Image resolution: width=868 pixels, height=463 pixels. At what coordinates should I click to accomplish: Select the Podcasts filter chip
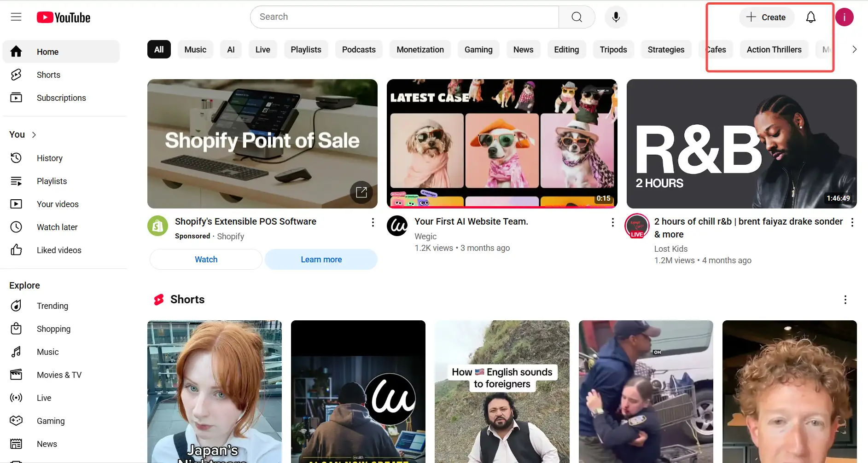tap(359, 49)
